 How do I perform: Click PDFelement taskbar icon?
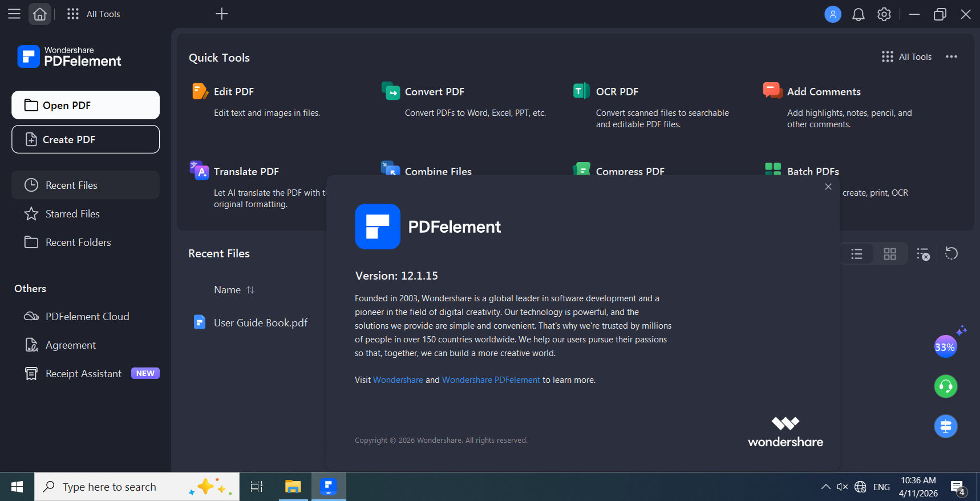(x=329, y=487)
